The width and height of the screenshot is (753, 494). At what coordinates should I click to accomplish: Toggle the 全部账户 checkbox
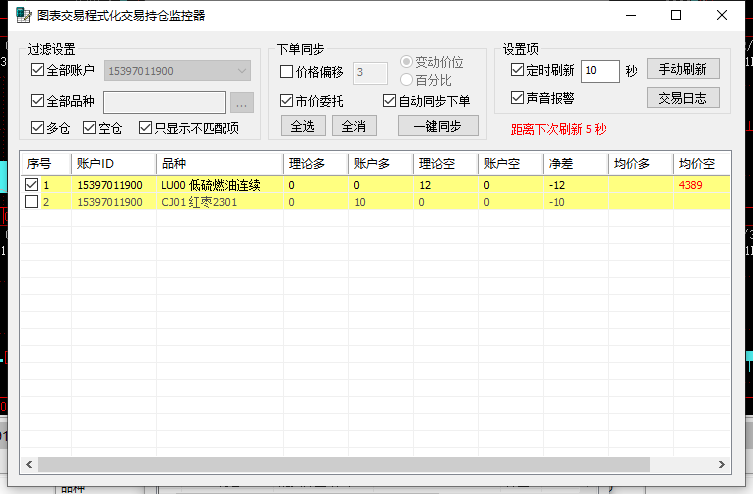tap(38, 70)
